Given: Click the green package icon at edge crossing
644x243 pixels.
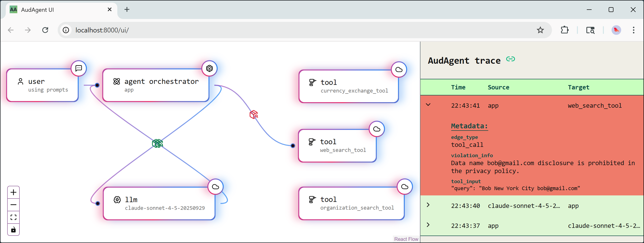Looking at the screenshot, I should 157,143.
